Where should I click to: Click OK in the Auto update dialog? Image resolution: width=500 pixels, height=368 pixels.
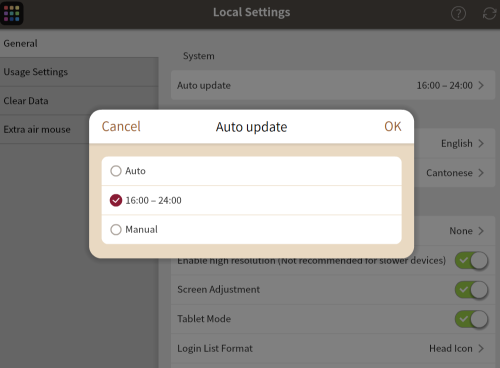(x=393, y=127)
